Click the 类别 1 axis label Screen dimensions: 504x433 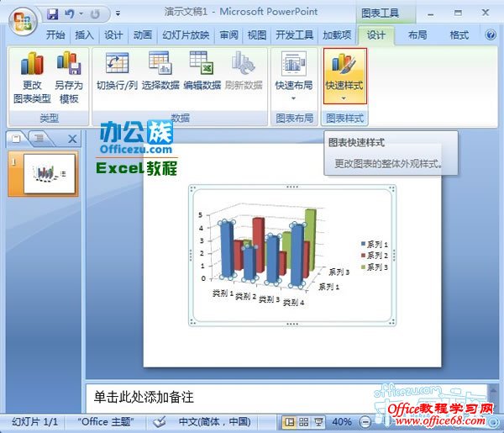pyautogui.click(x=223, y=293)
